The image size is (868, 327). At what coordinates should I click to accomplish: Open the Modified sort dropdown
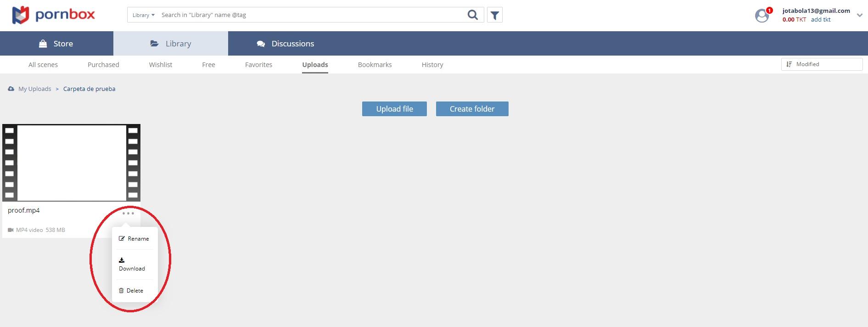[821, 64]
